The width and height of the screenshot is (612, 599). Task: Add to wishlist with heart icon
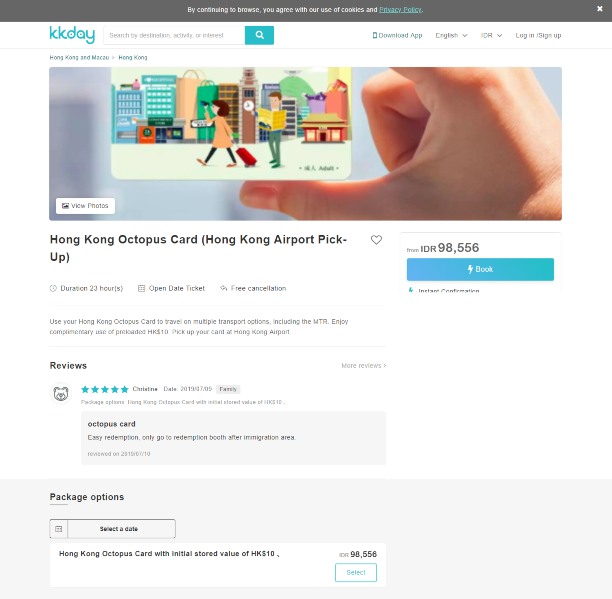(x=376, y=240)
